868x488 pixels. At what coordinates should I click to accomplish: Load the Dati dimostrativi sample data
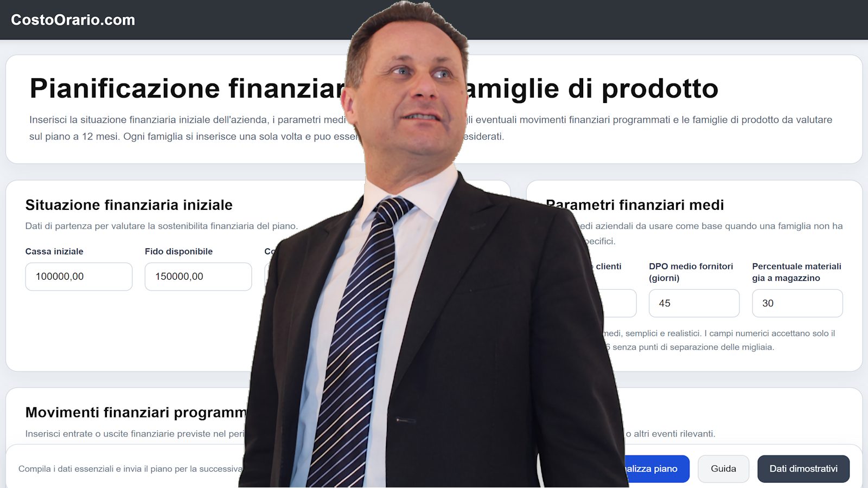(x=803, y=468)
